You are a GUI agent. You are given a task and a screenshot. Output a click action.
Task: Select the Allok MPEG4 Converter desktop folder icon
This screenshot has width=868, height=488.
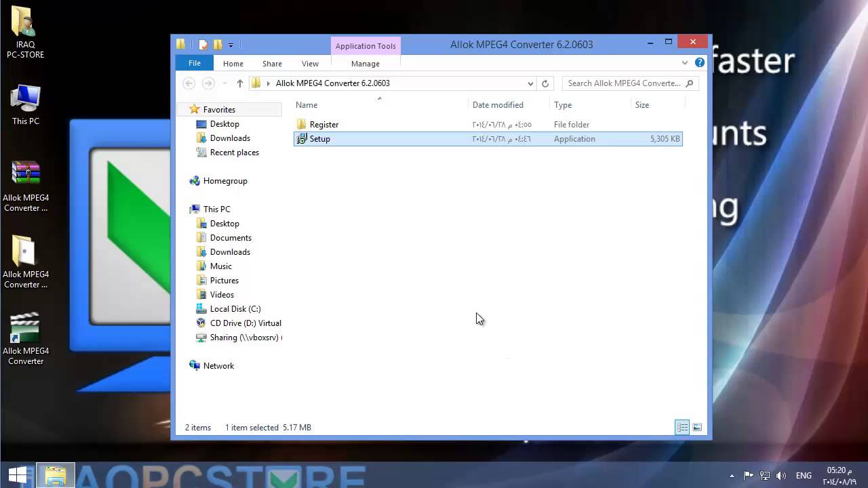point(26,262)
